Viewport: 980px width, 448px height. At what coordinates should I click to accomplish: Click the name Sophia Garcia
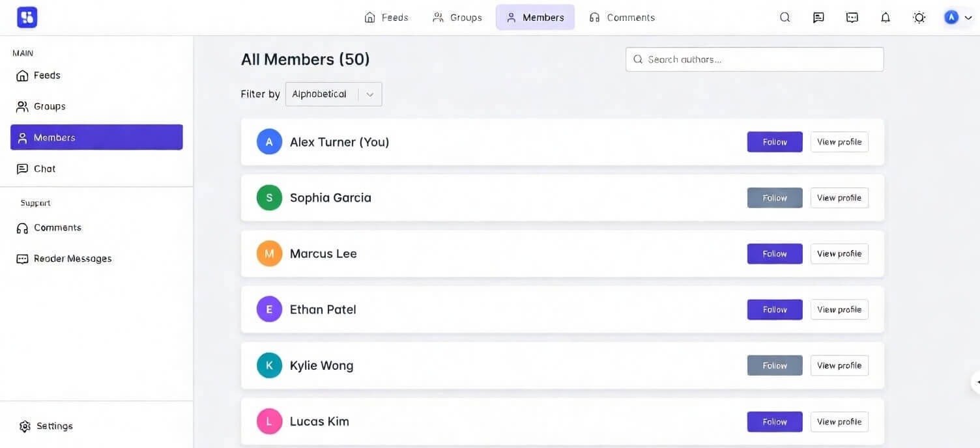(x=330, y=198)
